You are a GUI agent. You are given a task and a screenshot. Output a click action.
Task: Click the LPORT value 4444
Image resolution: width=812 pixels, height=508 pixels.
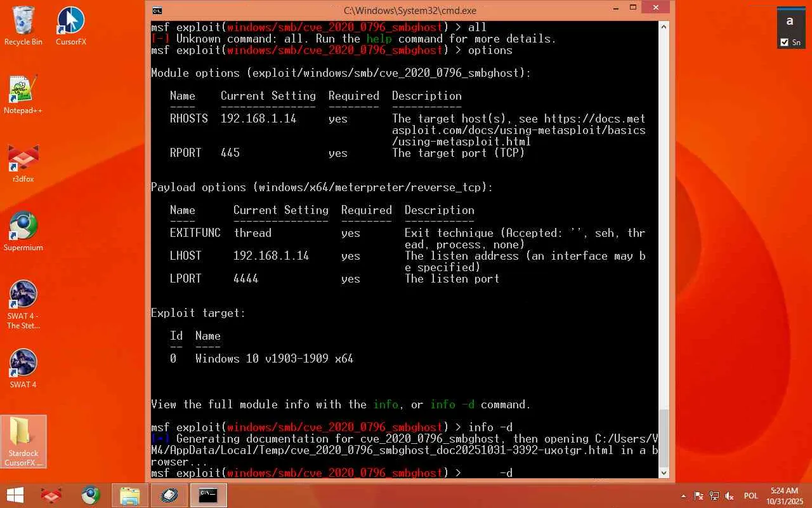tap(246, 279)
